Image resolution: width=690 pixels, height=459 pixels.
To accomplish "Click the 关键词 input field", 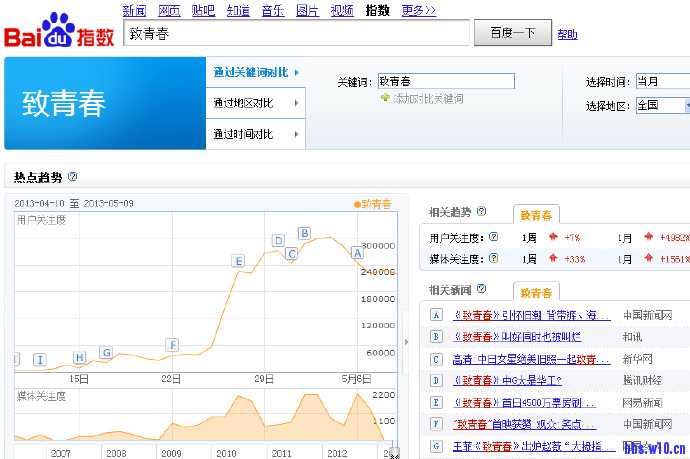I will click(x=446, y=81).
